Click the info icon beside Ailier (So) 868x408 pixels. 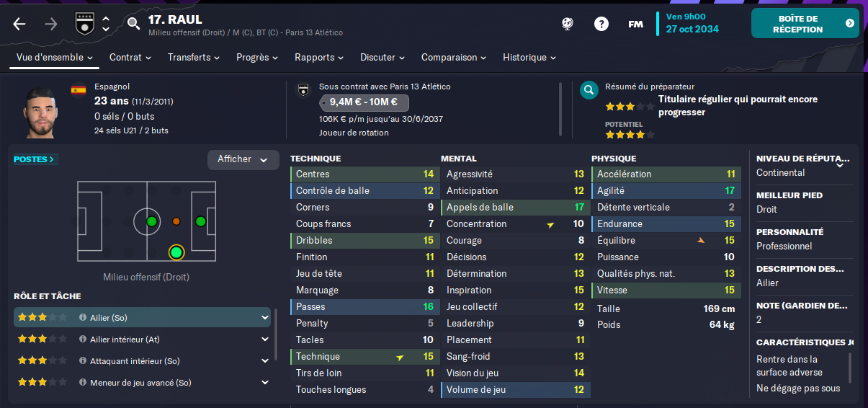(83, 317)
